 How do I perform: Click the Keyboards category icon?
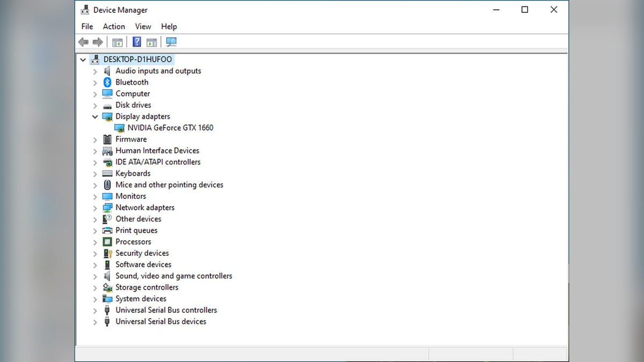107,173
